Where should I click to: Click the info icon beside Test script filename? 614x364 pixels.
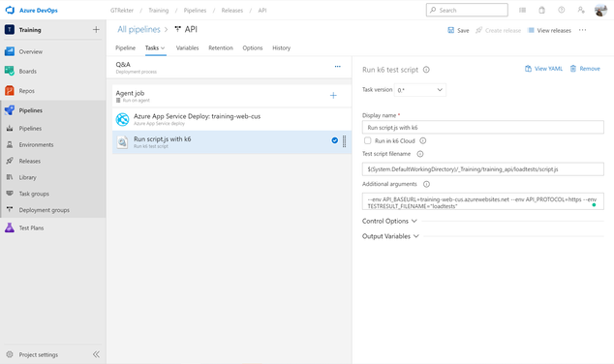[x=420, y=154]
